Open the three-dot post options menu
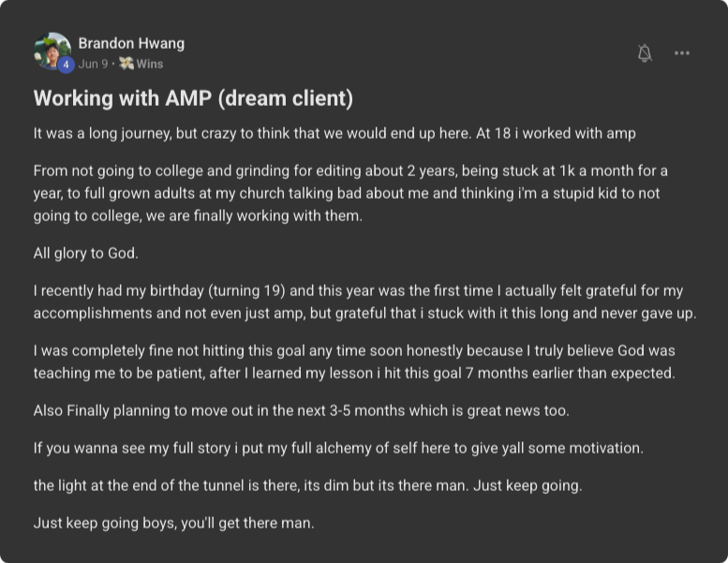 [x=682, y=53]
